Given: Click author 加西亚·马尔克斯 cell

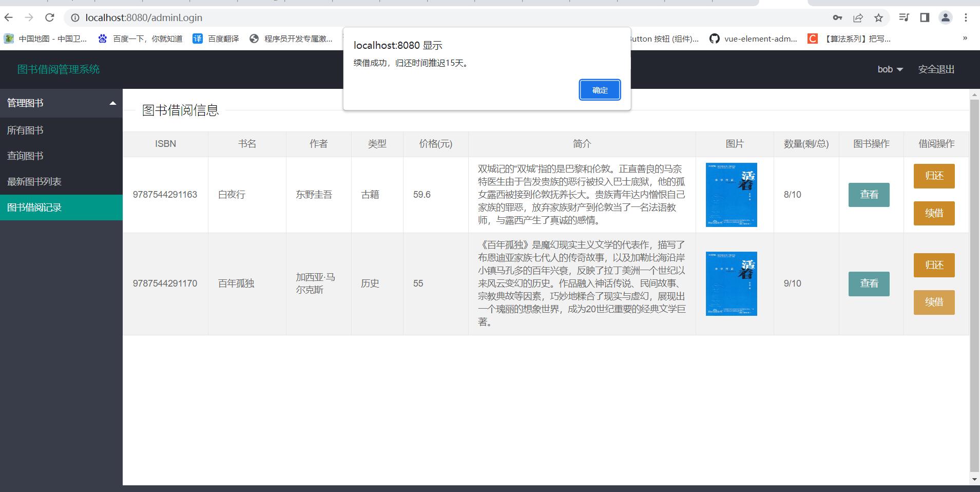Looking at the screenshot, I should (319, 283).
